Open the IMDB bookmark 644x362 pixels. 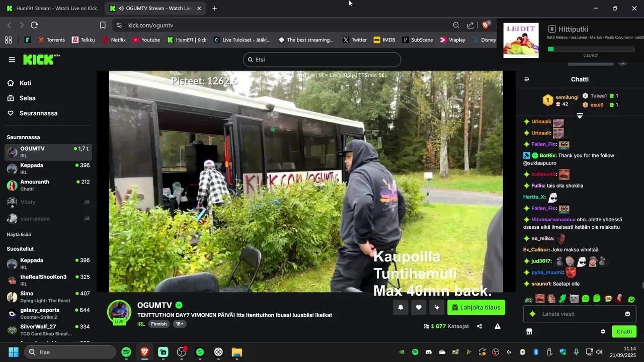pos(384,40)
